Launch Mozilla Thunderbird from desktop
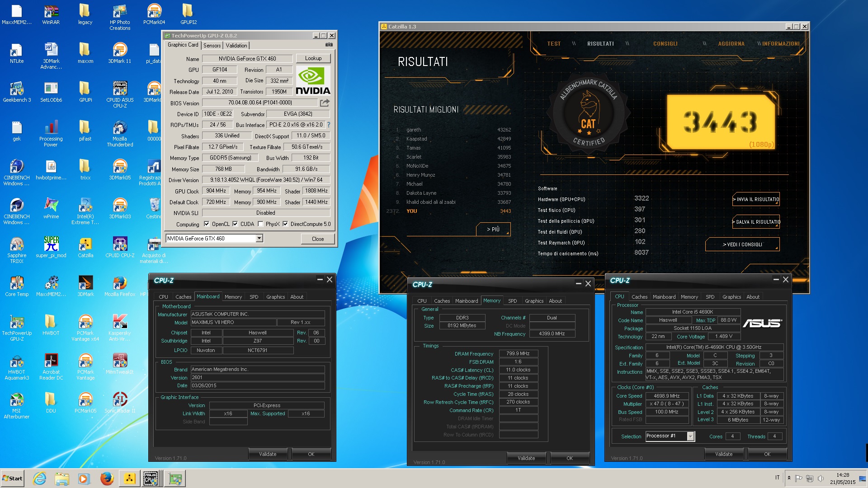This screenshot has height=488, width=868. click(x=120, y=134)
